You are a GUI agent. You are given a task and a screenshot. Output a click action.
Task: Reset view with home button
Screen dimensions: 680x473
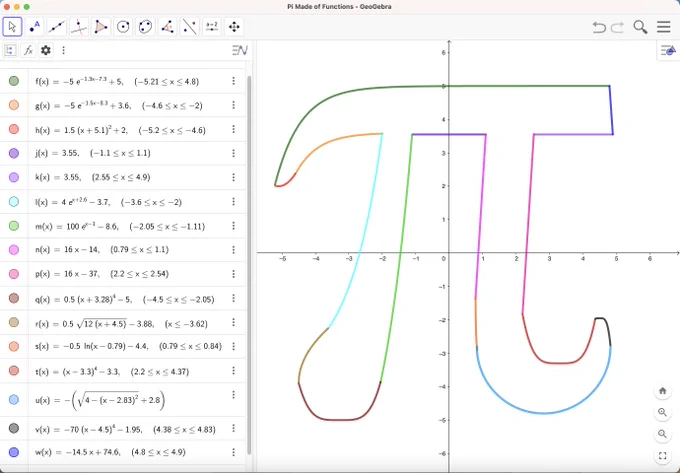point(662,391)
